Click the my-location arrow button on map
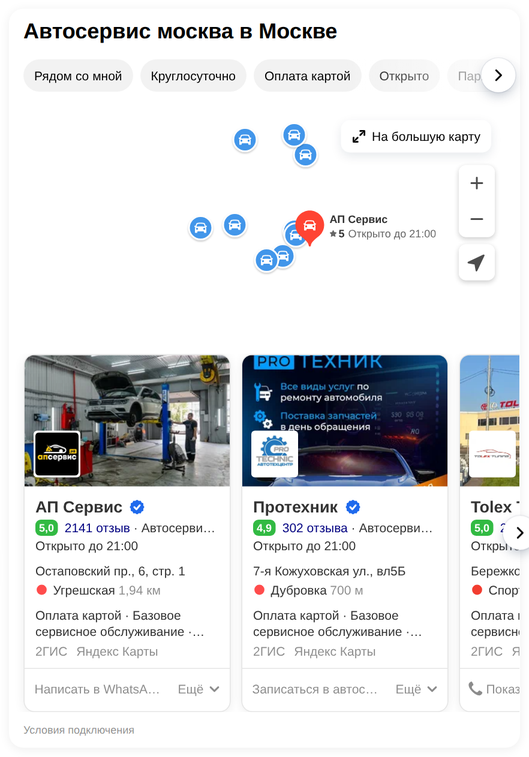The image size is (529, 757). pyautogui.click(x=476, y=263)
